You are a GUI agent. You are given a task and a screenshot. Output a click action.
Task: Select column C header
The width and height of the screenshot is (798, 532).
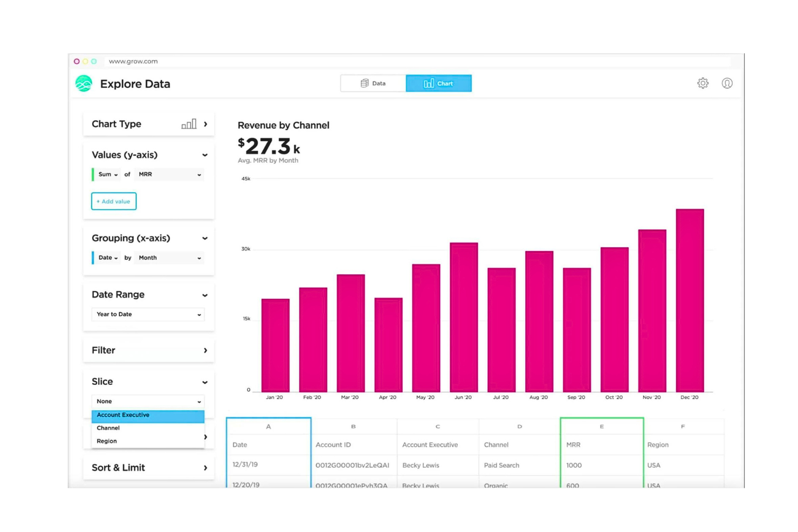coord(438,426)
